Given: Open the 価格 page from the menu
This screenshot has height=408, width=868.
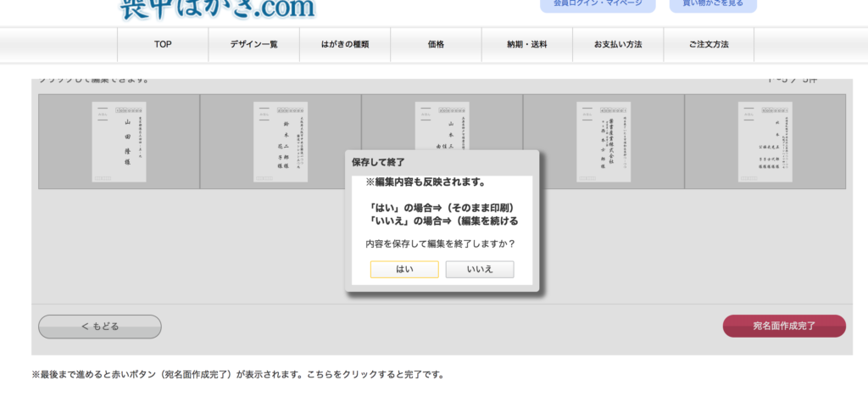Looking at the screenshot, I should point(436,44).
